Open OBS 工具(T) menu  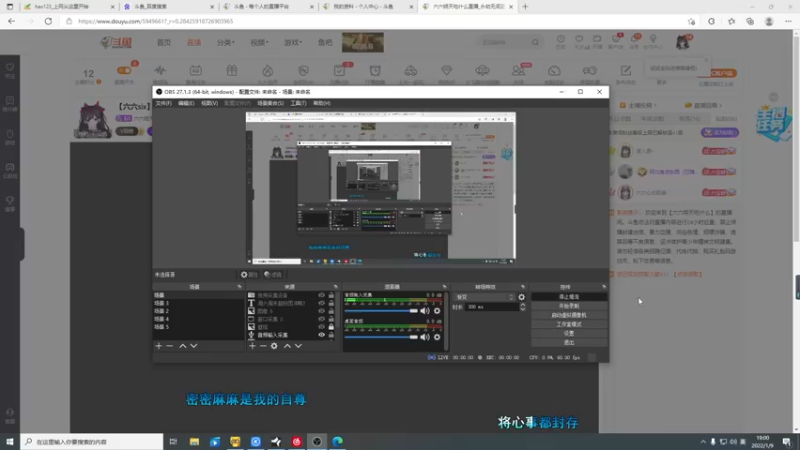[298, 104]
